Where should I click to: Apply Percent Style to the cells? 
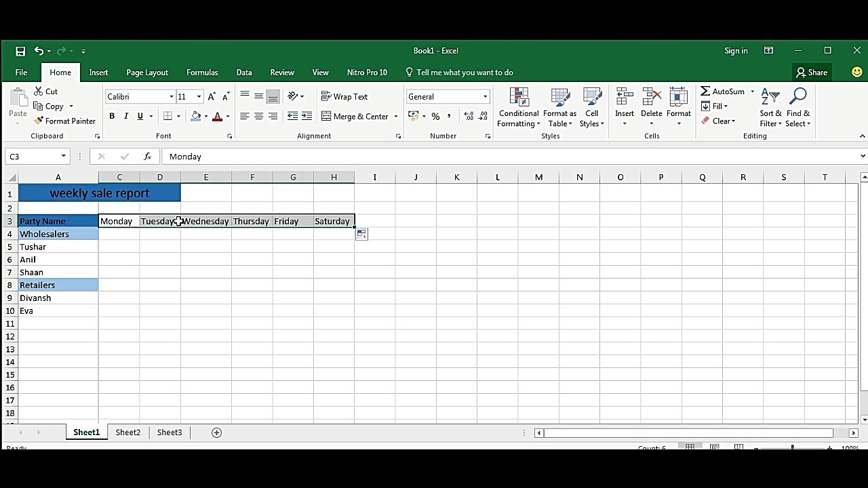435,117
